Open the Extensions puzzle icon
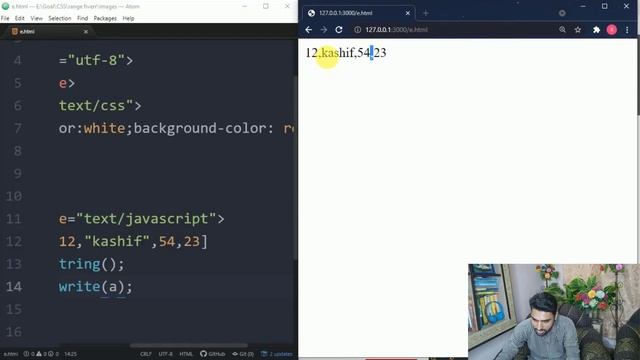Screen dimensions: 640x360 pos(596,30)
